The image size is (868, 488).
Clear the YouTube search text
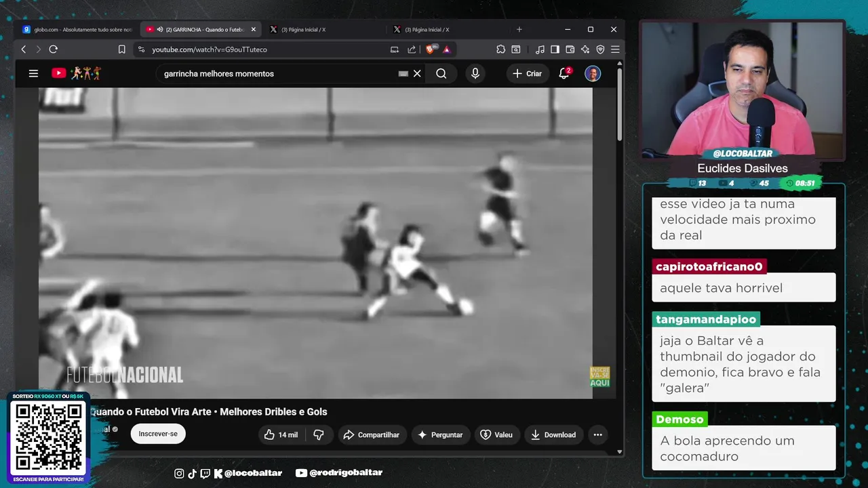coord(417,73)
